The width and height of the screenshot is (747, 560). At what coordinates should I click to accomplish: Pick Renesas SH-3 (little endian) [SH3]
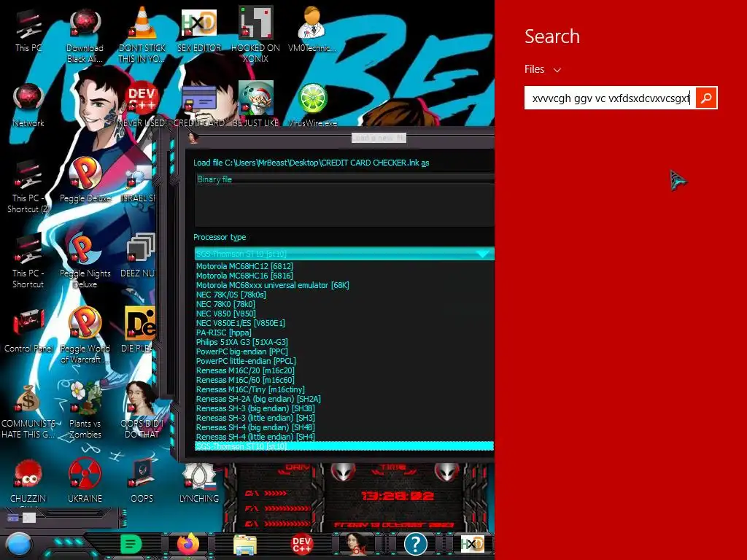point(344,418)
